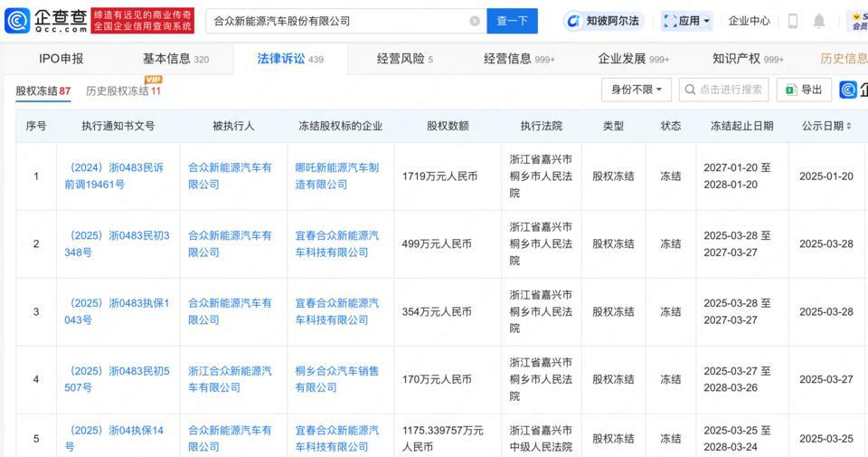Open the 历史信息 tab

click(x=844, y=59)
